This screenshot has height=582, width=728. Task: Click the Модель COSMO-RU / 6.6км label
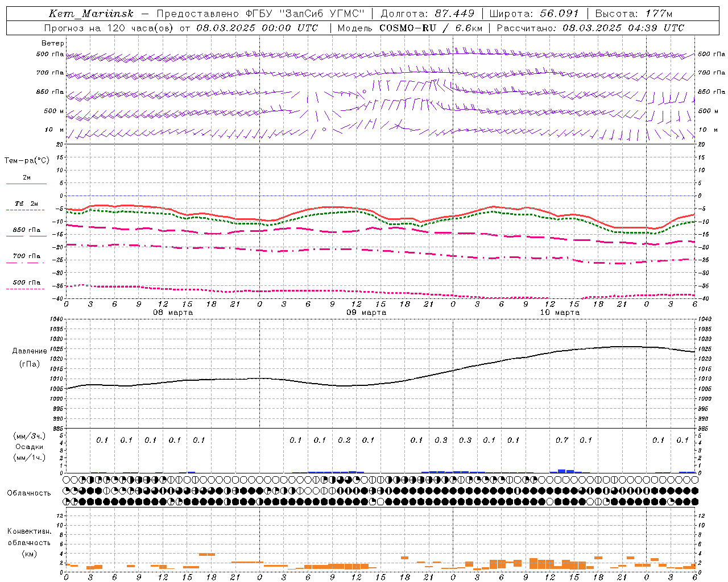[x=409, y=28]
